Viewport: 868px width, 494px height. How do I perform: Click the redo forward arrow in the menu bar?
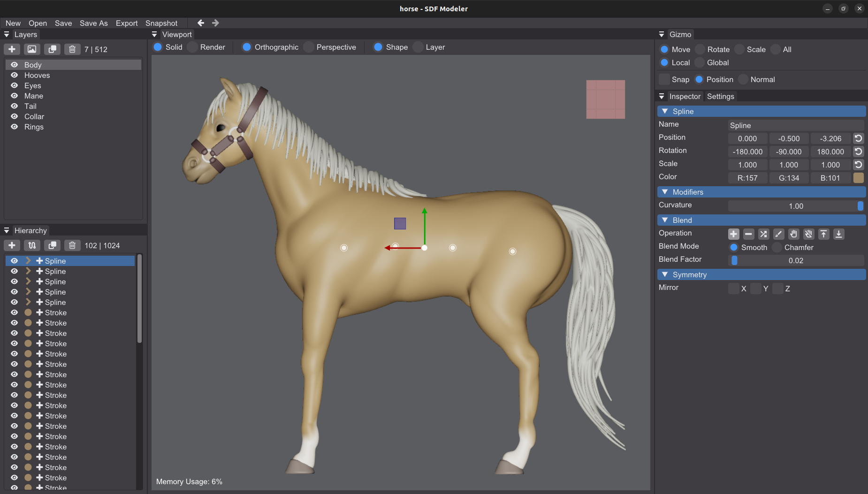[215, 23]
